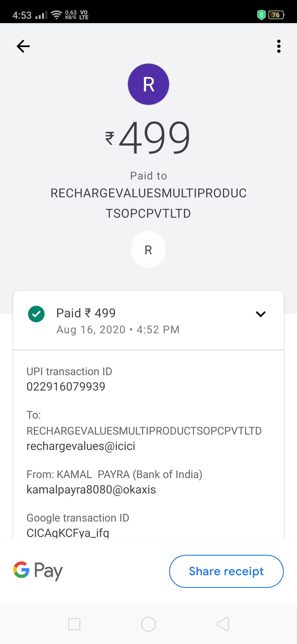
Task: Tap the Paid ₹ 499 status header
Action: point(86,313)
